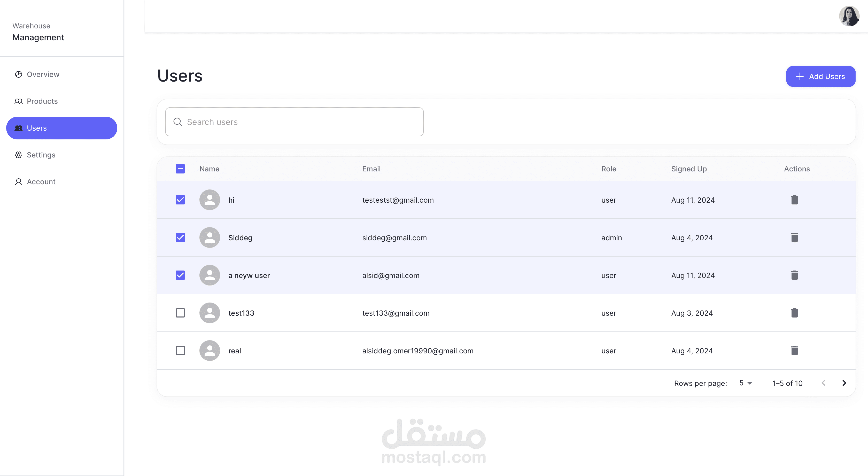
Task: Uncheck the checkbox for user hi
Action: [x=180, y=200]
